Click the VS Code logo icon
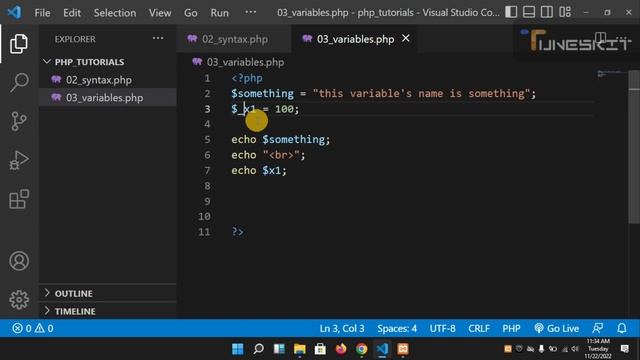 coord(14,12)
